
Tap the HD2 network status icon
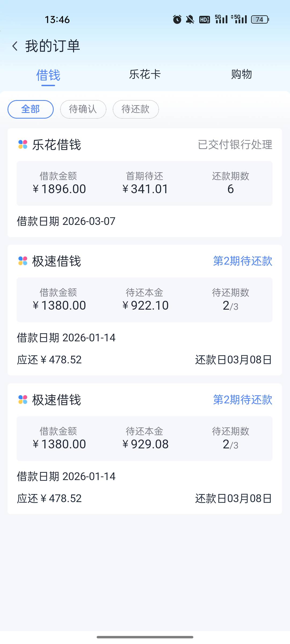pos(205,19)
